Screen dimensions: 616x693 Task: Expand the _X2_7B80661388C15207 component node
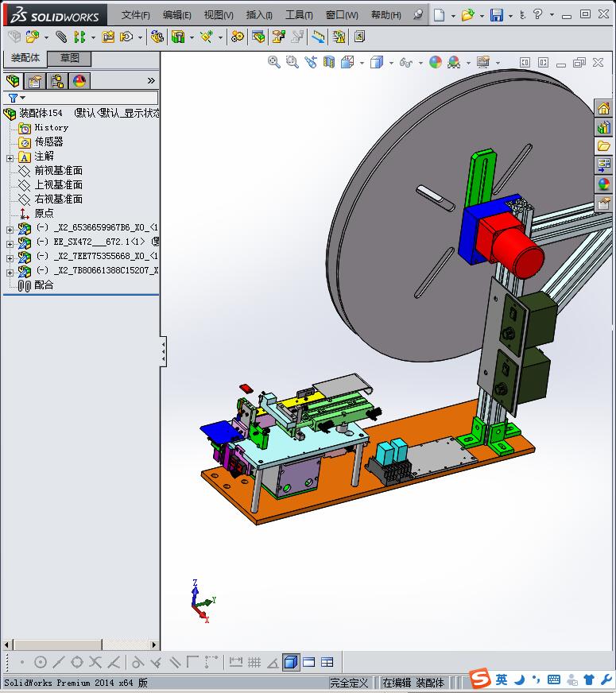coord(10,273)
